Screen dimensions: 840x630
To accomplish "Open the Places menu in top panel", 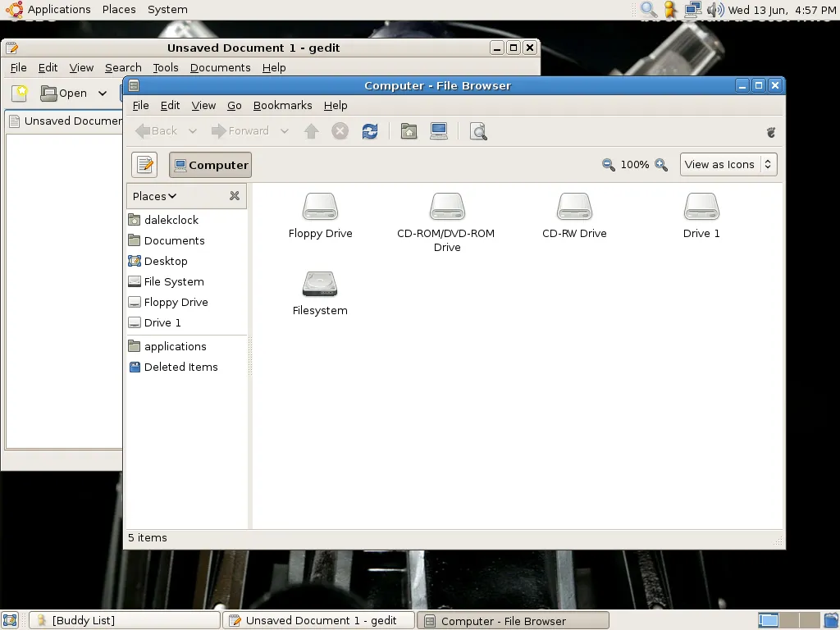I will pos(119,10).
